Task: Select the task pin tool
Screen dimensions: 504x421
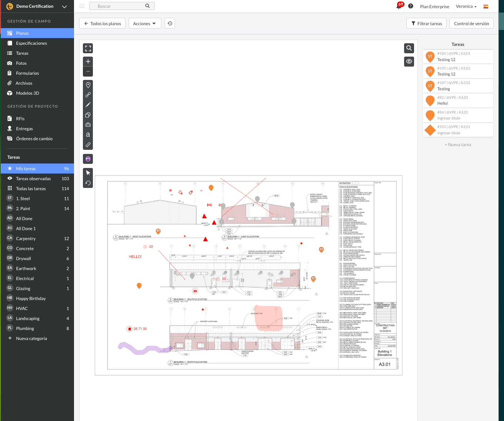Action: [88, 85]
